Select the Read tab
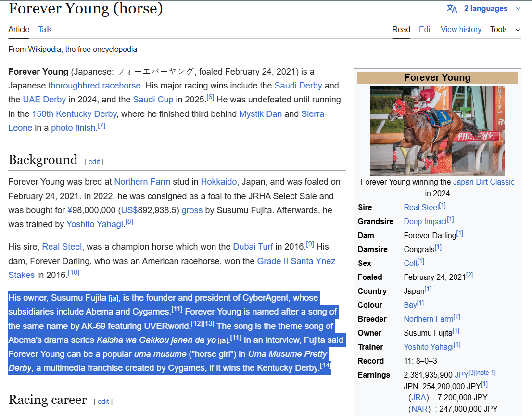Screen dimensions: 532x416 pos(401,29)
